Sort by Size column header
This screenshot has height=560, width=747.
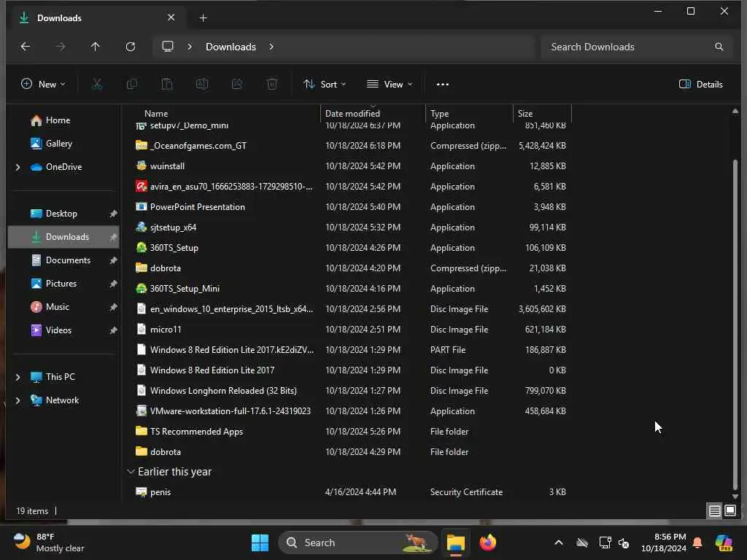point(525,113)
